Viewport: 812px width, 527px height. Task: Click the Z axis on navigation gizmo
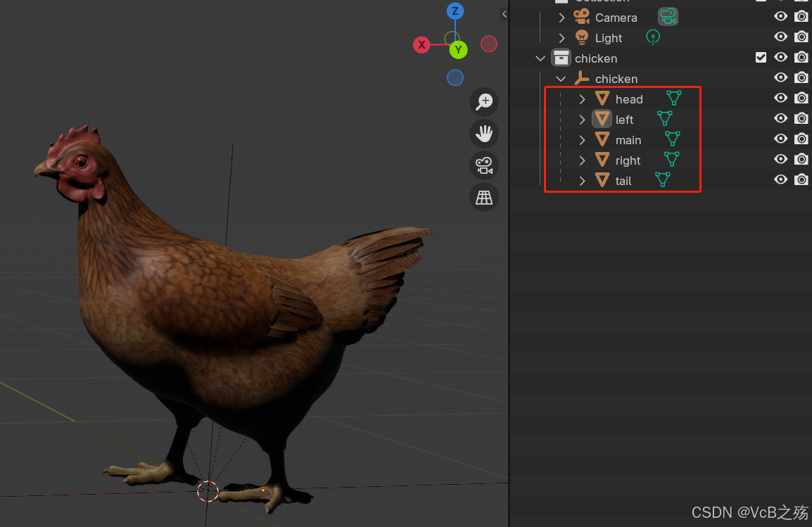click(455, 11)
